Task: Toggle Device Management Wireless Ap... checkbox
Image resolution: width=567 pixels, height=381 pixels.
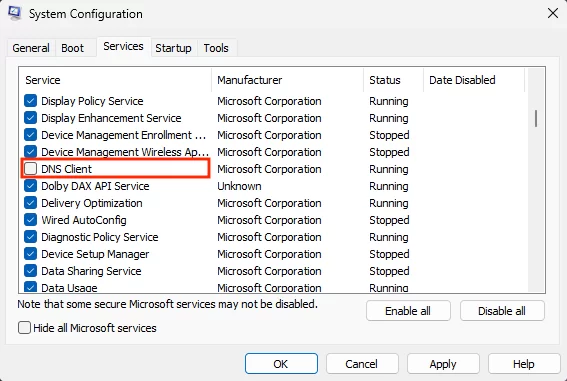Action: (x=30, y=152)
